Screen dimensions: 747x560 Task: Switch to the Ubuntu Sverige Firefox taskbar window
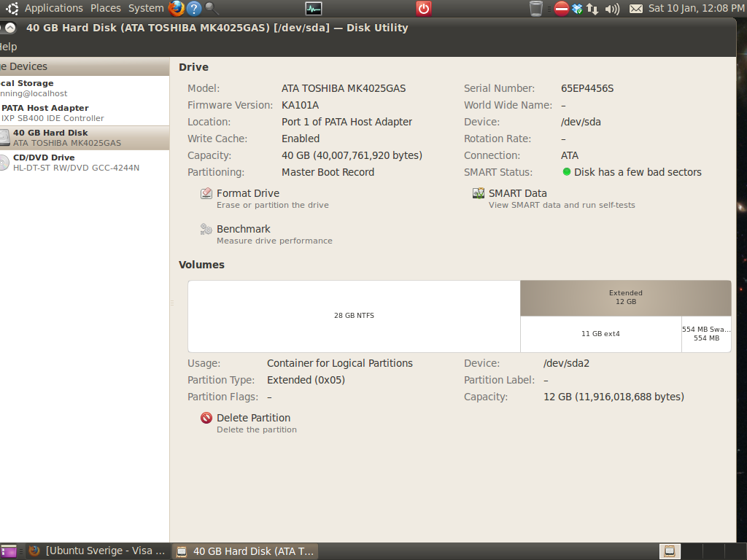(x=97, y=551)
